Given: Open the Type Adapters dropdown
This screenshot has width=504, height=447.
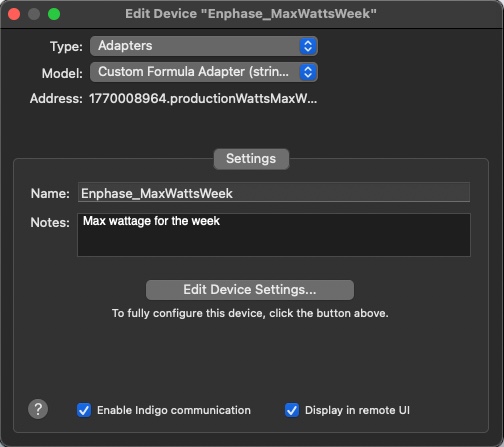Looking at the screenshot, I should point(204,46).
